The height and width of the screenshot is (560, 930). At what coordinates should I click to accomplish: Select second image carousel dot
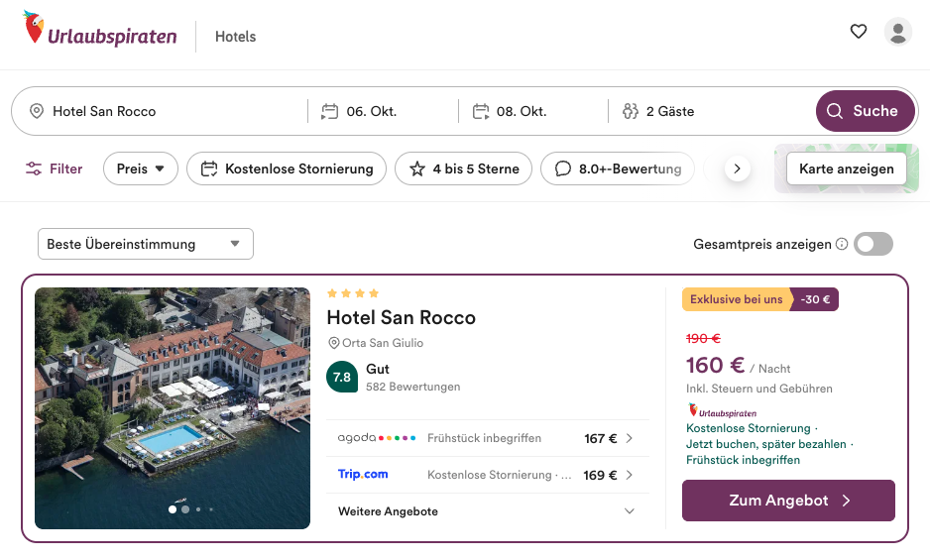click(185, 509)
